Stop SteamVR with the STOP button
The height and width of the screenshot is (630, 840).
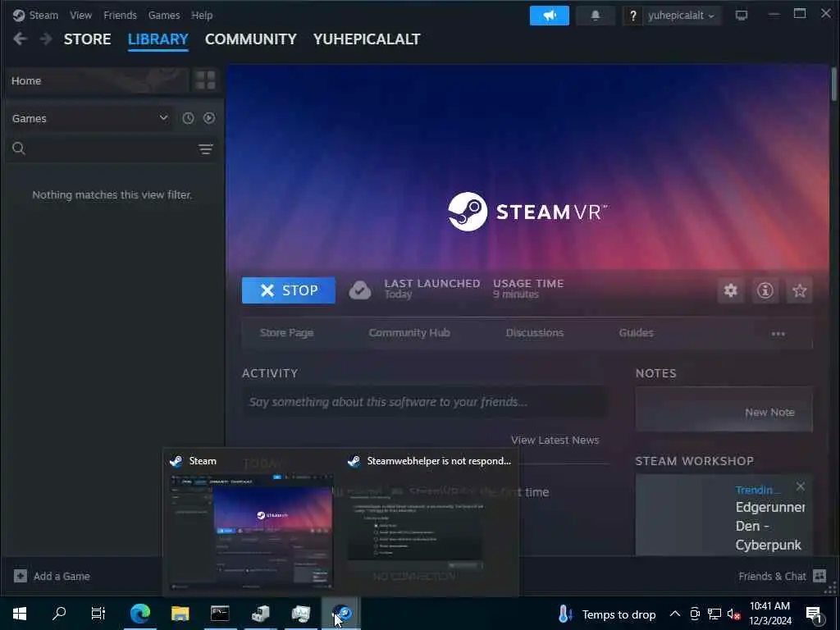point(288,290)
